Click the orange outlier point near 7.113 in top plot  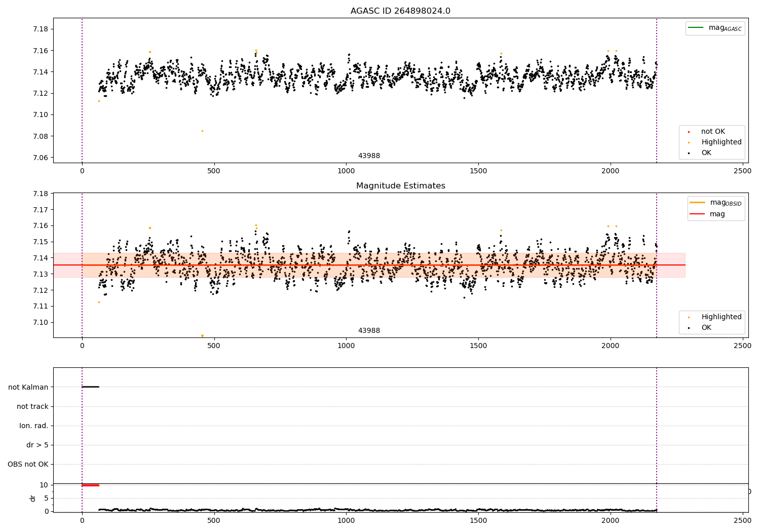pos(99,101)
